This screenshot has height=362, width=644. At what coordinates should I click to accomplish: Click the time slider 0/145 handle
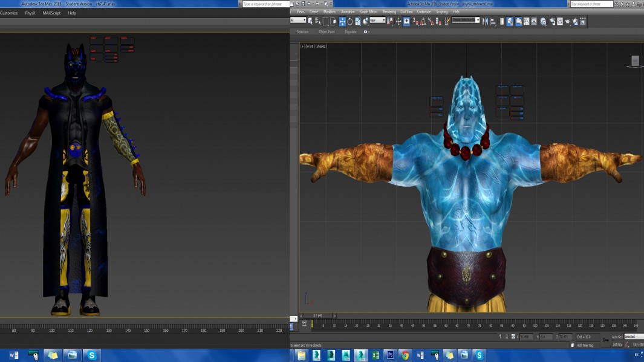tap(318, 315)
